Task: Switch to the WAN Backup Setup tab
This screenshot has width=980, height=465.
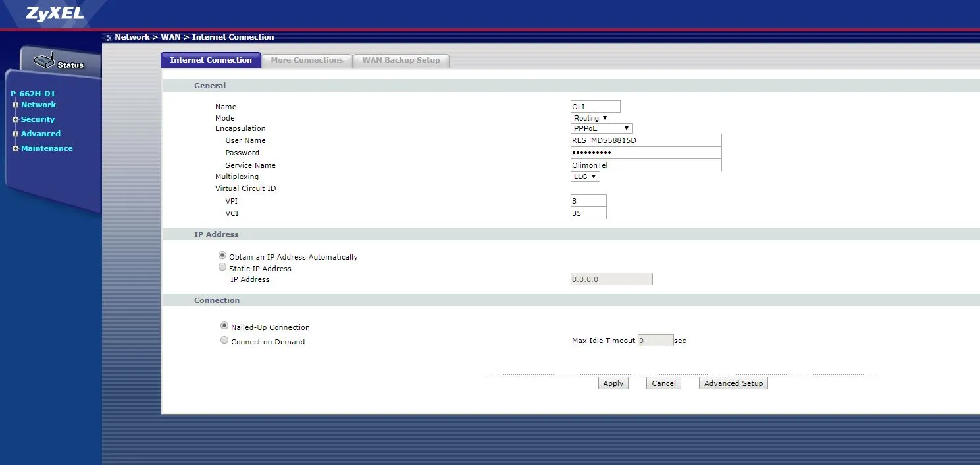Action: (x=401, y=60)
